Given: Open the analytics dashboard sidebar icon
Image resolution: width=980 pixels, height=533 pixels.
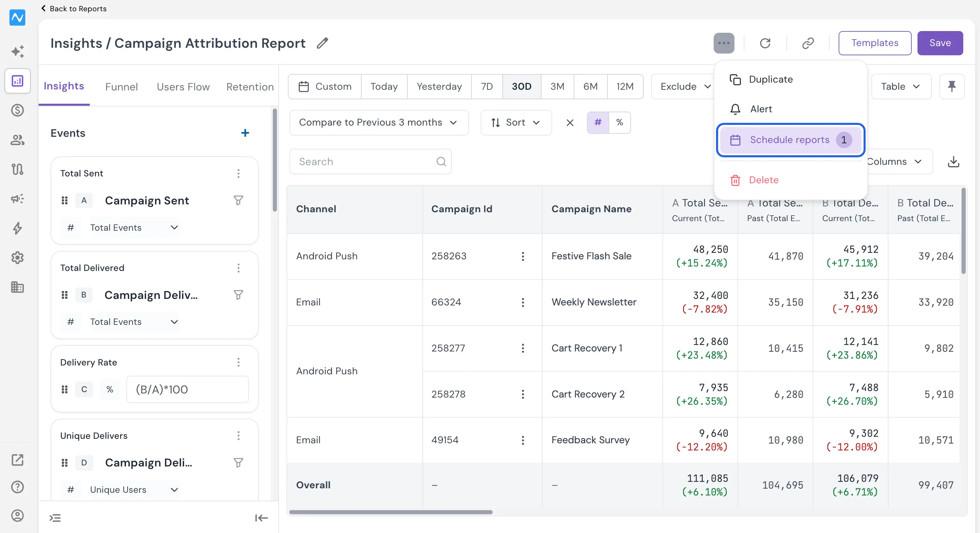Looking at the screenshot, I should pos(17,81).
